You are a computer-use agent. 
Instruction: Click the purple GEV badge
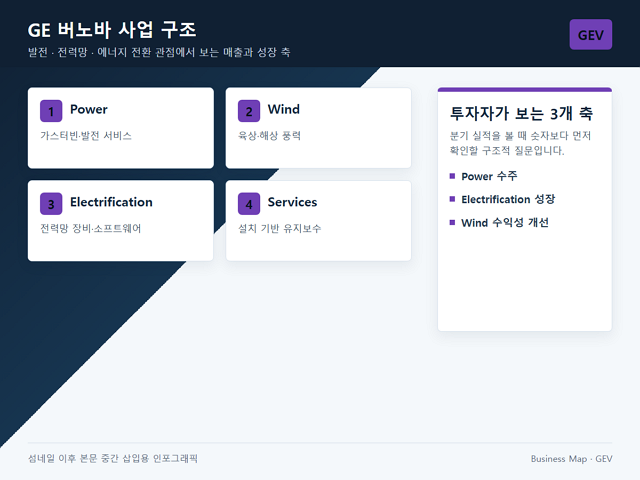click(x=591, y=34)
